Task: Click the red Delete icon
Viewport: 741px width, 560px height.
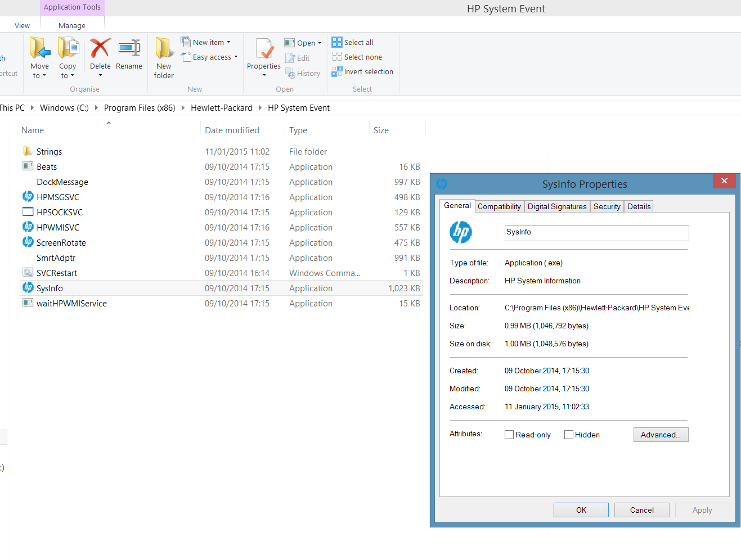Action: (x=100, y=48)
